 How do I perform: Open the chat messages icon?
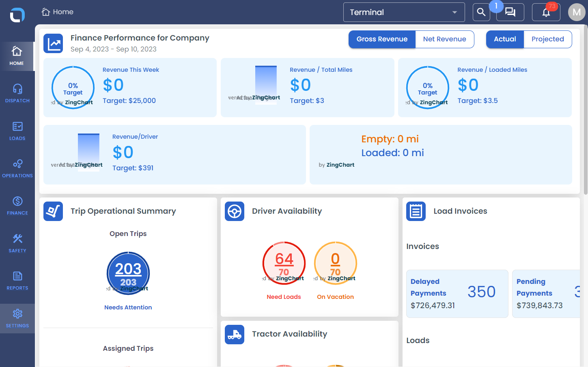[x=510, y=12]
